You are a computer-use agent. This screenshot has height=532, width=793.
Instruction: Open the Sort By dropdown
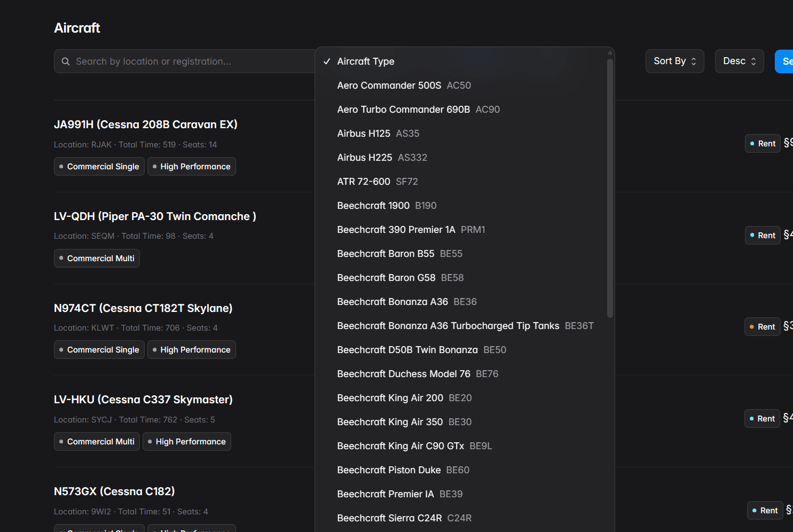(674, 61)
